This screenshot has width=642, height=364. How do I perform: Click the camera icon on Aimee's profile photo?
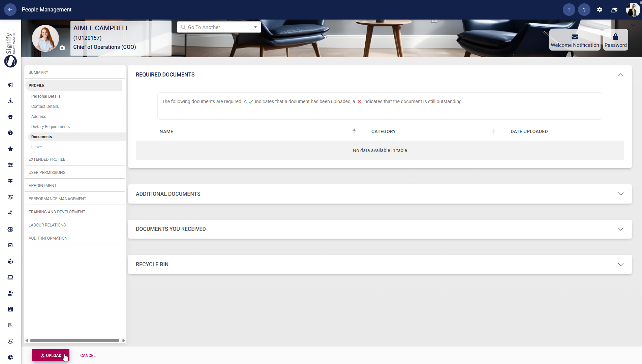(x=62, y=48)
